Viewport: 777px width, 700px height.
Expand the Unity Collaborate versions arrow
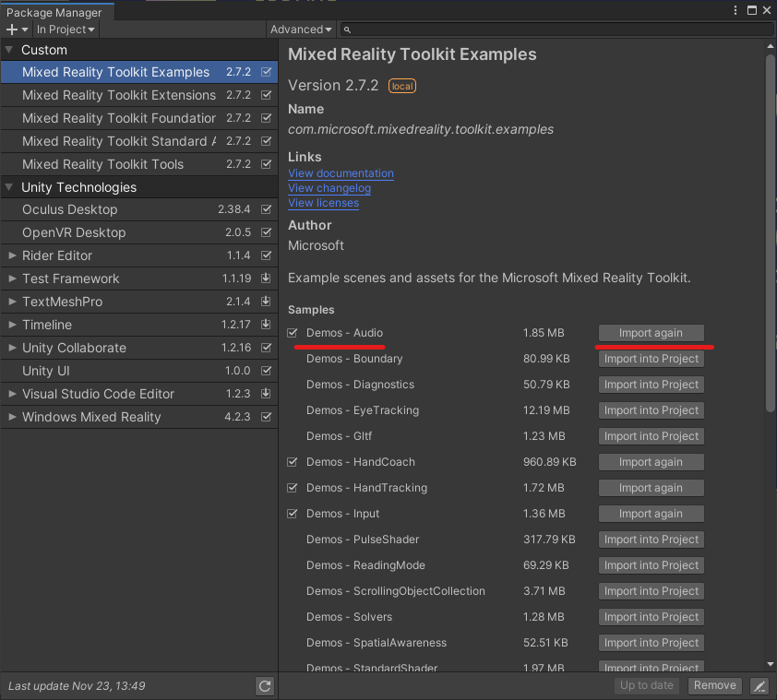click(x=12, y=348)
